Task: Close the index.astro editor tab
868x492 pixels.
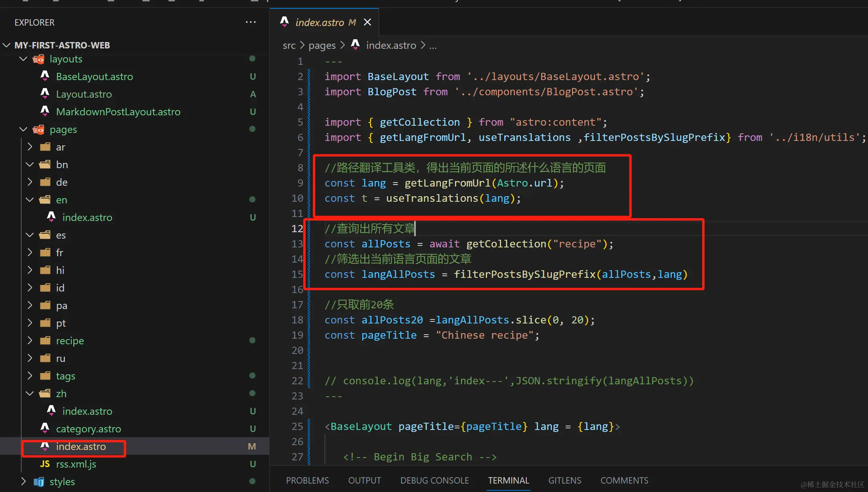Action: [367, 22]
